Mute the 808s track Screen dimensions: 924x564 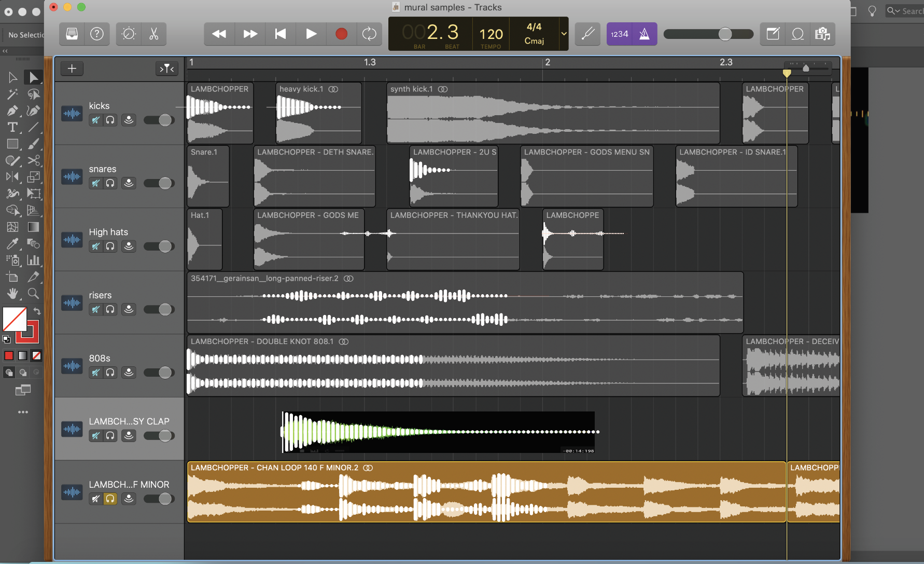(95, 373)
